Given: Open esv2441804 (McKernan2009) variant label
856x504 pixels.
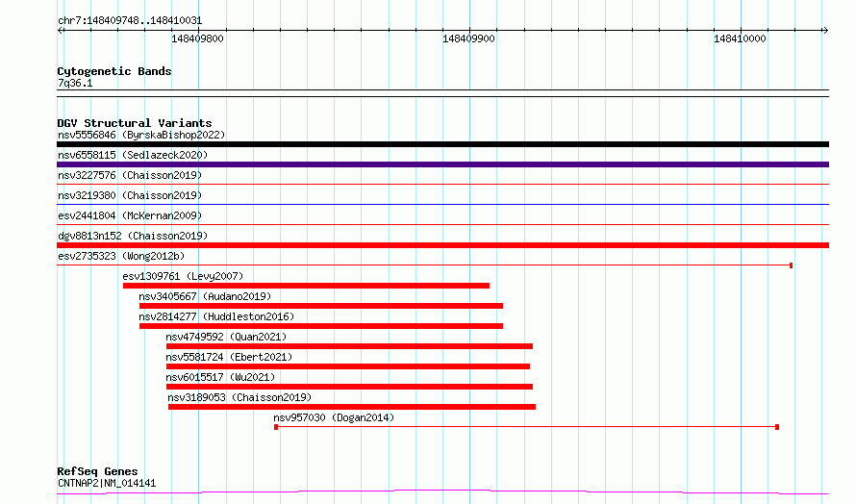Looking at the screenshot, I should [x=130, y=215].
